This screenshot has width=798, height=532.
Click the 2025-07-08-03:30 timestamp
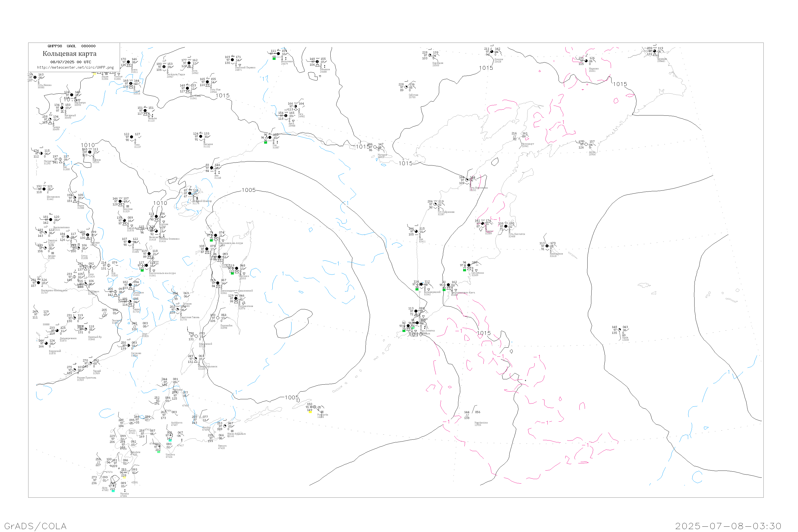pyautogui.click(x=728, y=526)
